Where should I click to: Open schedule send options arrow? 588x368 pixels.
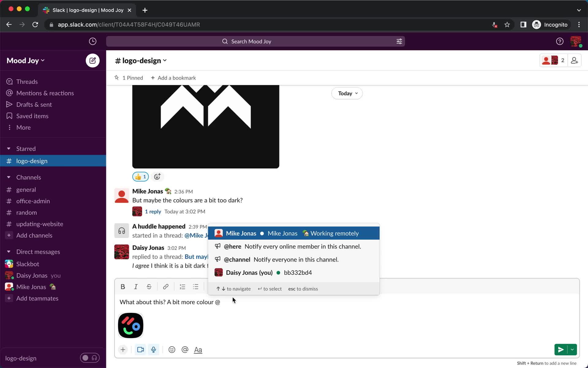tap(572, 350)
